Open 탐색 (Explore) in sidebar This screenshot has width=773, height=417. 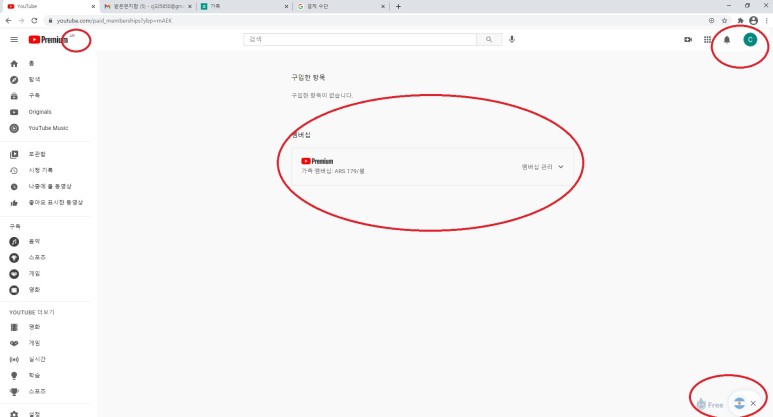(34, 80)
